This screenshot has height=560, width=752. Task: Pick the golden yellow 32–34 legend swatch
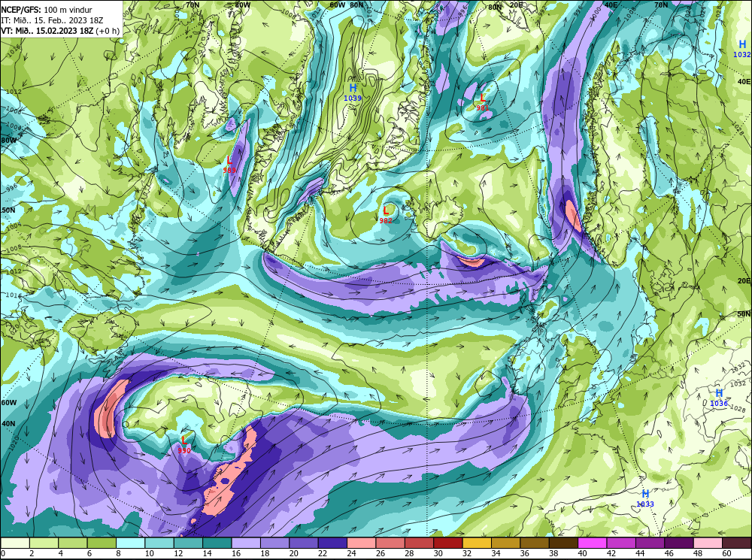point(478,543)
